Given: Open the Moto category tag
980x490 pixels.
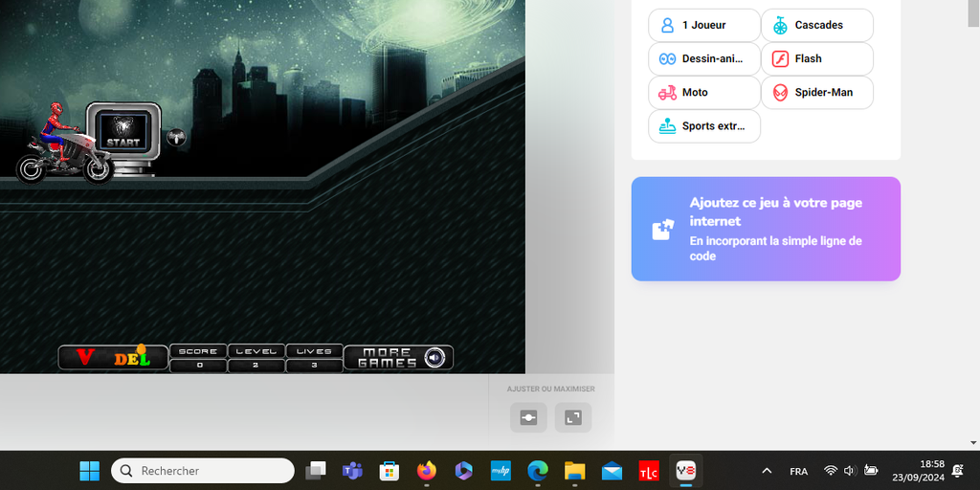Looking at the screenshot, I should pyautogui.click(x=703, y=93).
